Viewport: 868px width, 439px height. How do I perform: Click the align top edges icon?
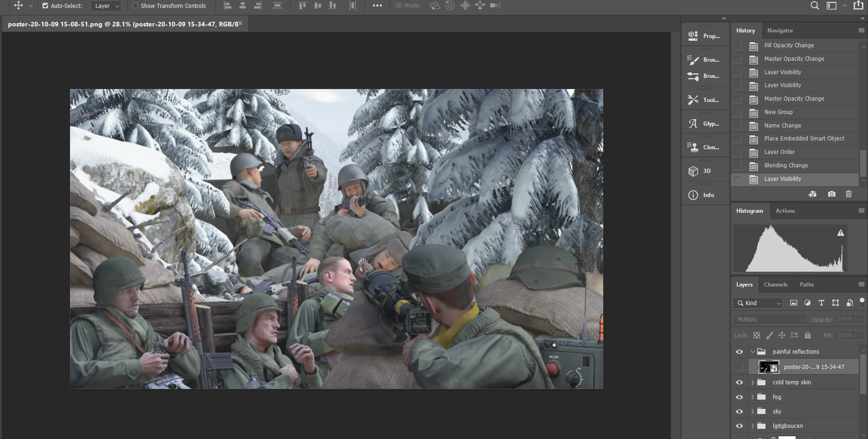coord(302,6)
